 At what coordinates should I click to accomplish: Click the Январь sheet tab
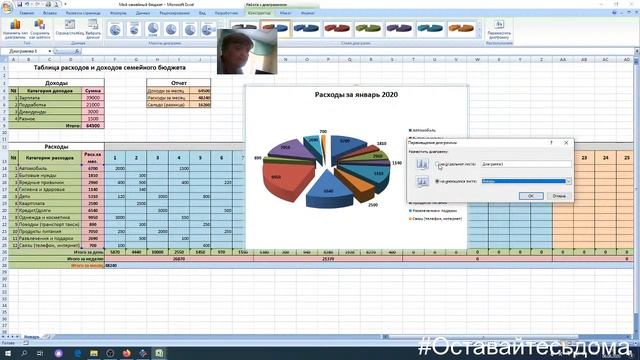point(31,337)
